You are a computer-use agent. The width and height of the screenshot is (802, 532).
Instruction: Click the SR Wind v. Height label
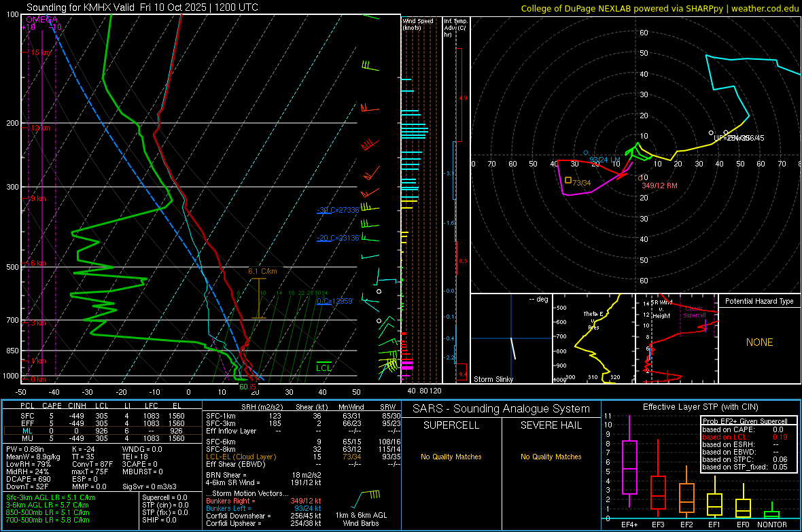[661, 309]
